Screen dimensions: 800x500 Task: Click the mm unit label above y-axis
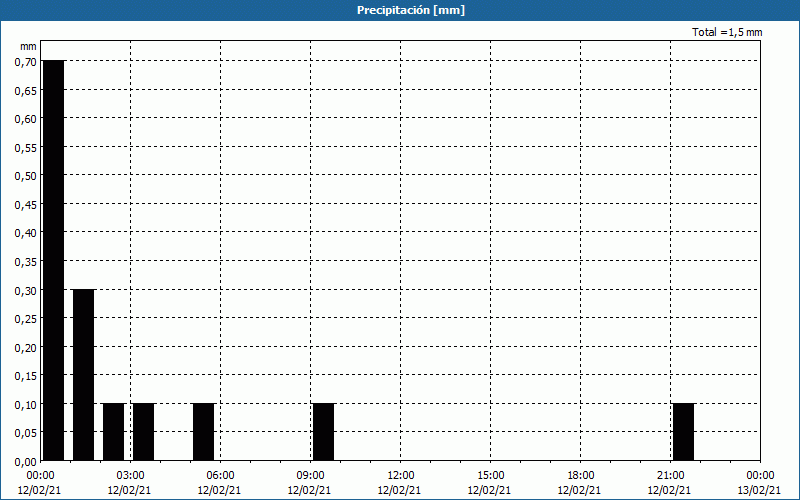[28, 46]
